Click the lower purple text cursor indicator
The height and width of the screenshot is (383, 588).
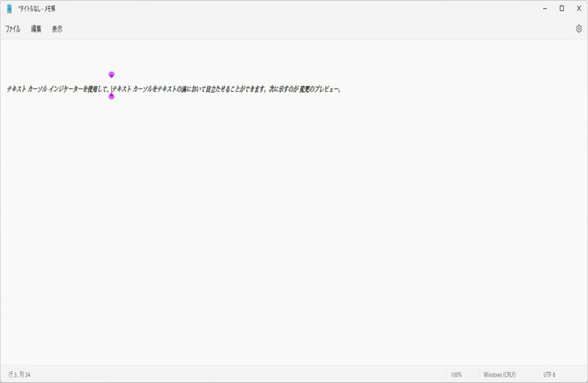point(111,96)
